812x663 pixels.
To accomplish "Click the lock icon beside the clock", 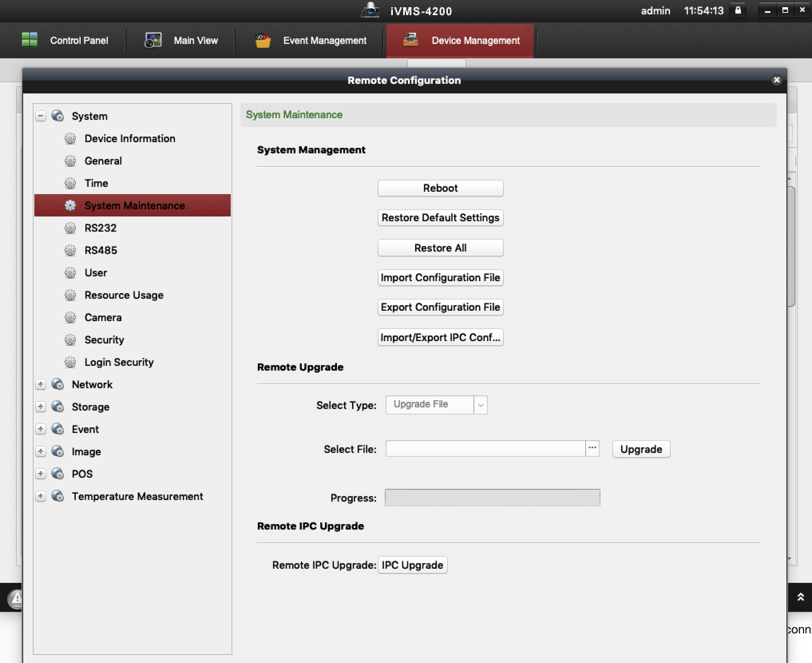I will click(738, 11).
